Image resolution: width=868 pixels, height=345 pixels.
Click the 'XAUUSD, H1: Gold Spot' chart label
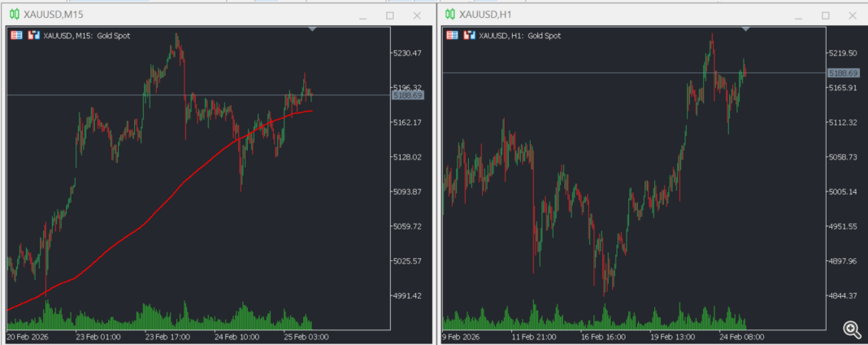[x=520, y=35]
